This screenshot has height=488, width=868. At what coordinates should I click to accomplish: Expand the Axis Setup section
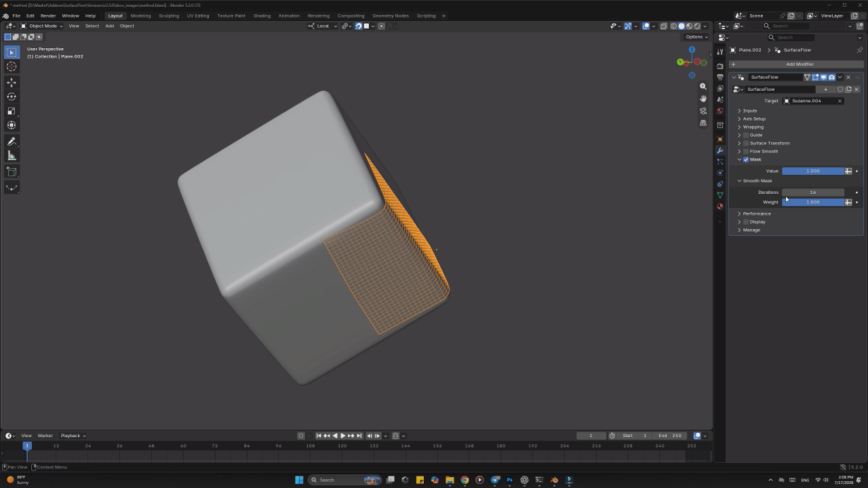click(753, 119)
